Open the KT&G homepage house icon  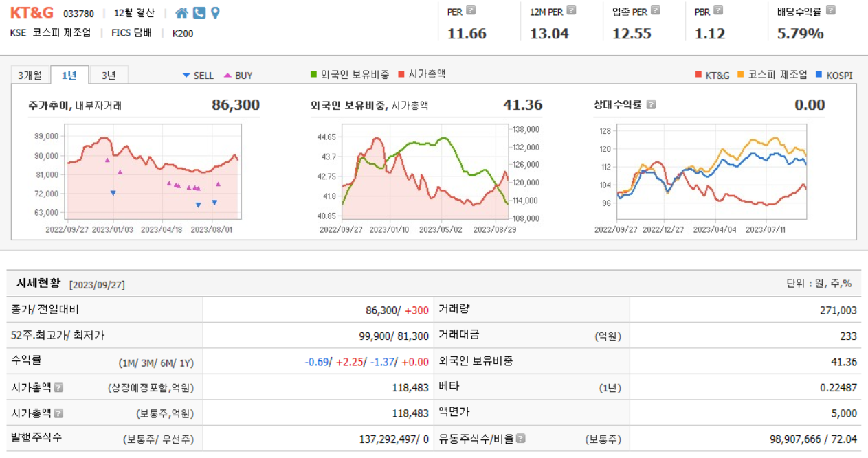pyautogui.click(x=181, y=12)
